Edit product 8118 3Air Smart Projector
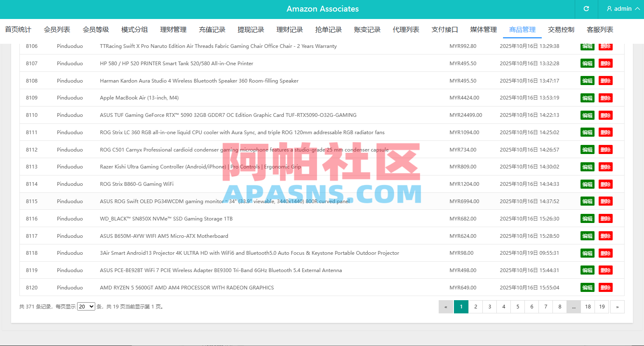 click(588, 253)
